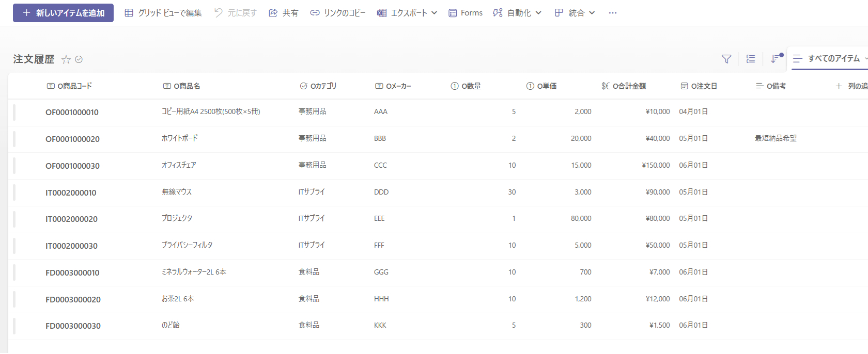Click the ¥150,000 total cell
The width and height of the screenshot is (868, 354).
point(656,165)
